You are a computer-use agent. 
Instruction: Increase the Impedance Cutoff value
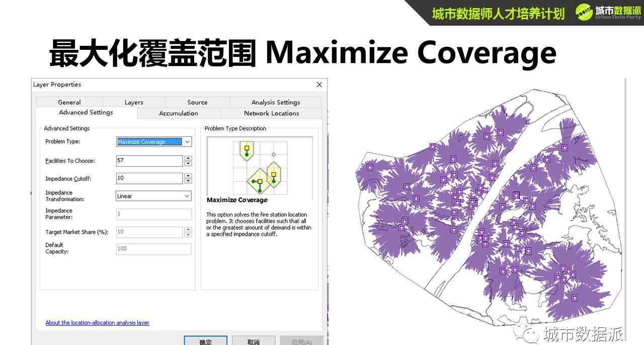(188, 176)
